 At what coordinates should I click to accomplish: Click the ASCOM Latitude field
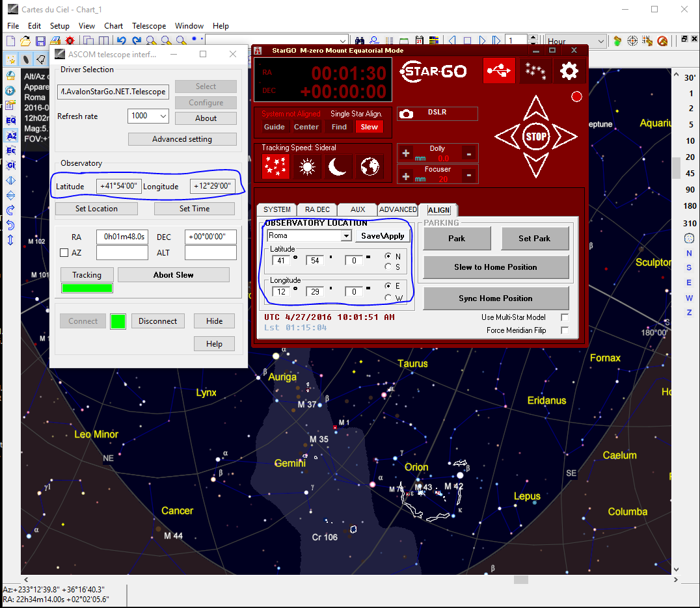tap(119, 186)
